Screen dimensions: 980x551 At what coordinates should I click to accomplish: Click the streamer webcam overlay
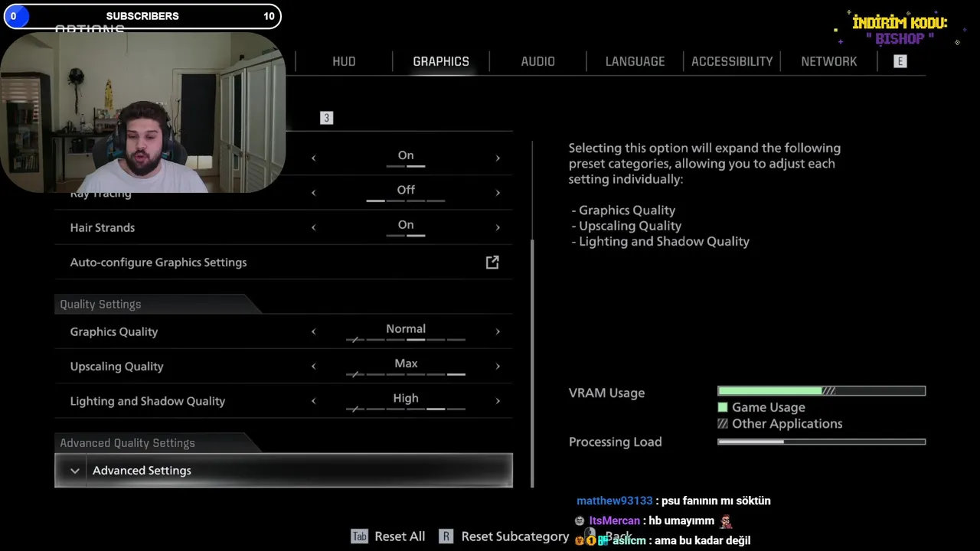[x=143, y=112]
